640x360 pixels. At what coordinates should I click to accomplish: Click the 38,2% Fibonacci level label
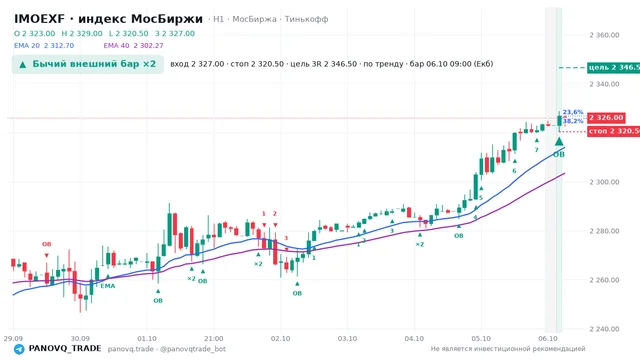573,121
